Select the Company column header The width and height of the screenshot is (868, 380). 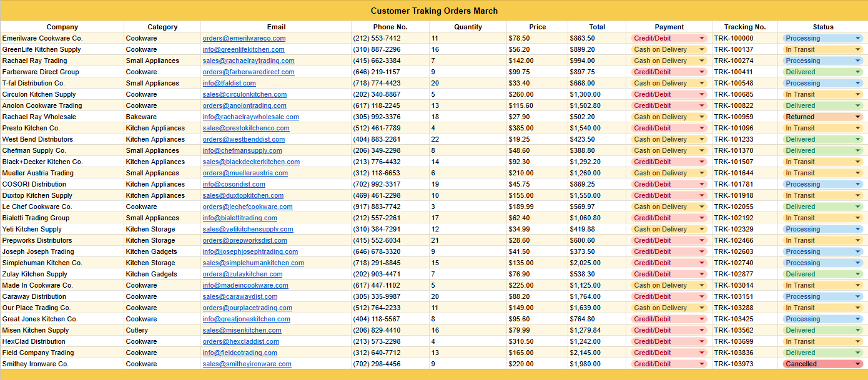tap(62, 27)
